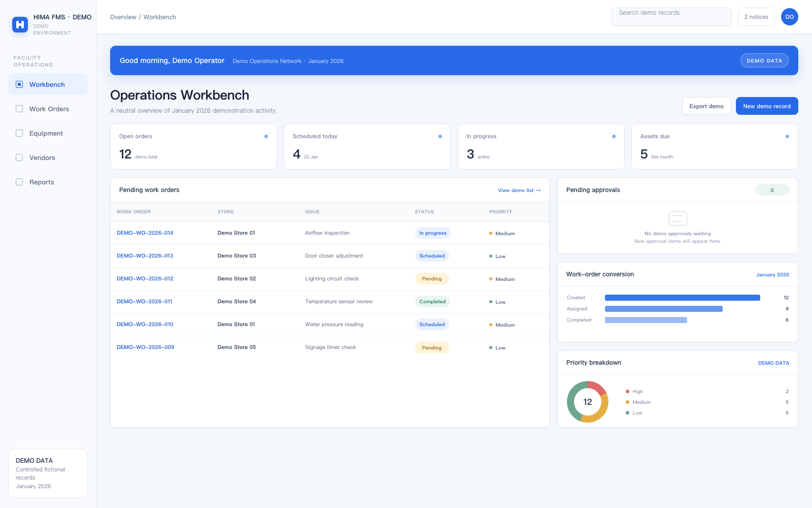This screenshot has width=812, height=508.
Task: Click the Airflow inspection issue text
Action: point(327,233)
